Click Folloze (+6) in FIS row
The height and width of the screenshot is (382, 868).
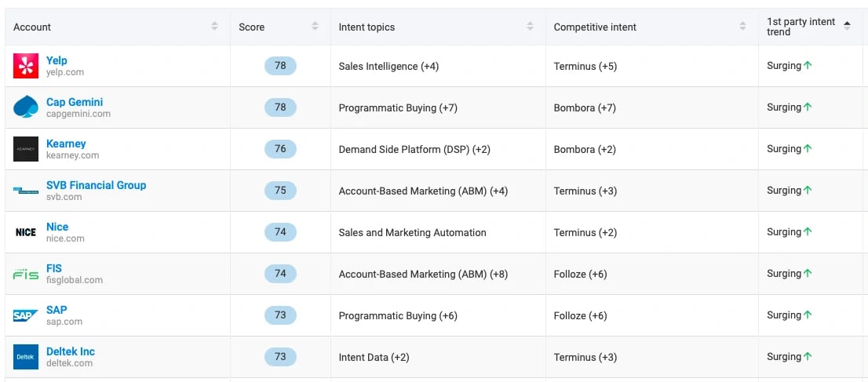click(x=580, y=274)
